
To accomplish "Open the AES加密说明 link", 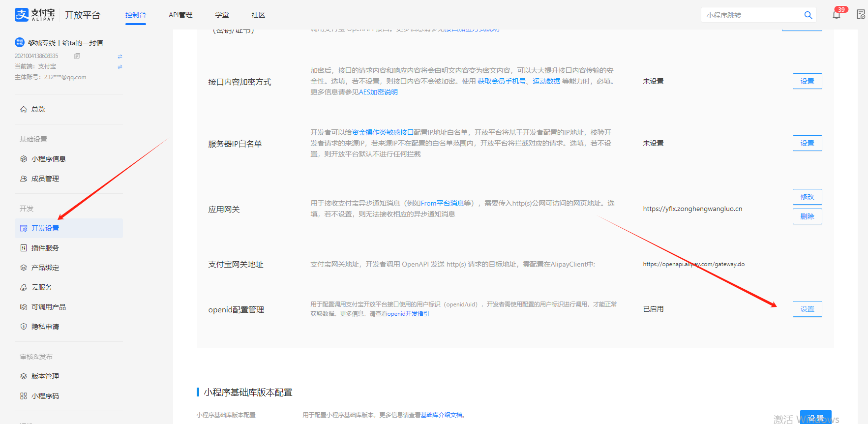I will 378,92.
